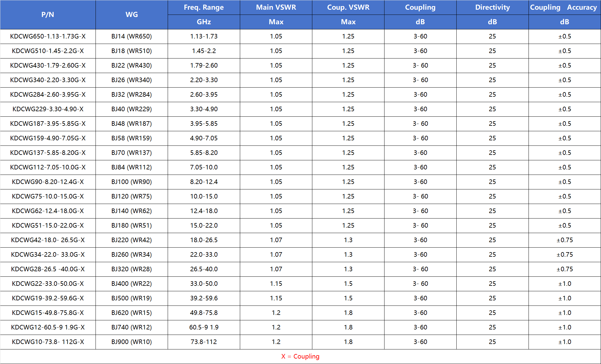This screenshot has width=601, height=364.
Task: Click waveguide cell BJ100 (WR90)
Action: [132, 182]
